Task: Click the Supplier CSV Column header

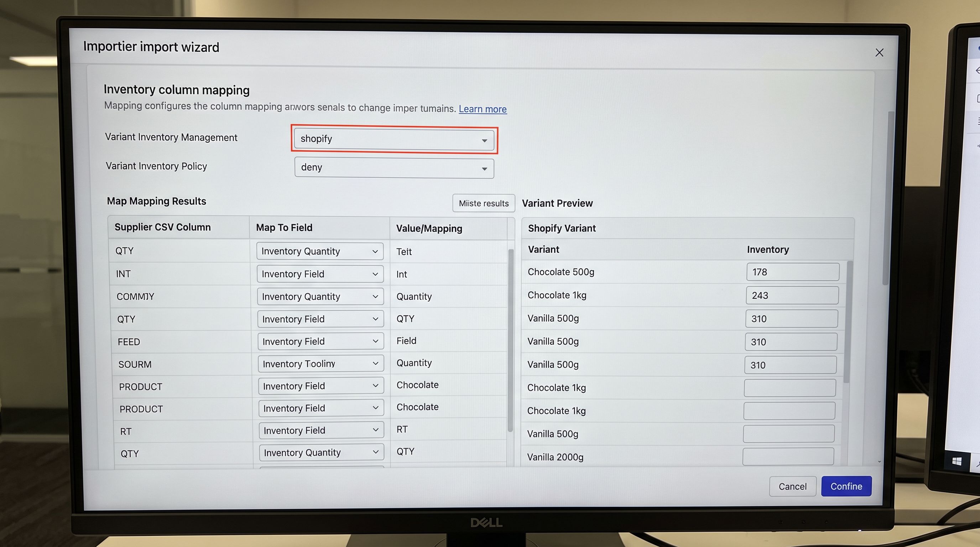Action: 162,227
